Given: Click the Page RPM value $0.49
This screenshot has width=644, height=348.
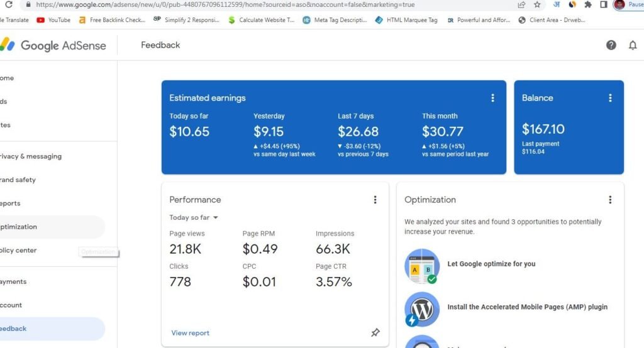Looking at the screenshot, I should (x=260, y=249).
